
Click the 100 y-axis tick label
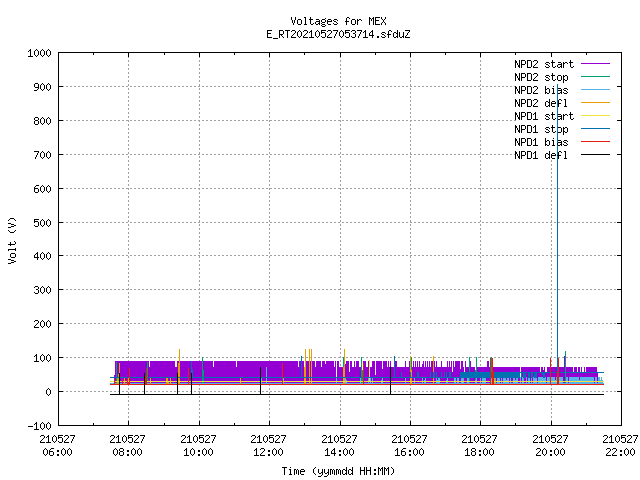42,358
